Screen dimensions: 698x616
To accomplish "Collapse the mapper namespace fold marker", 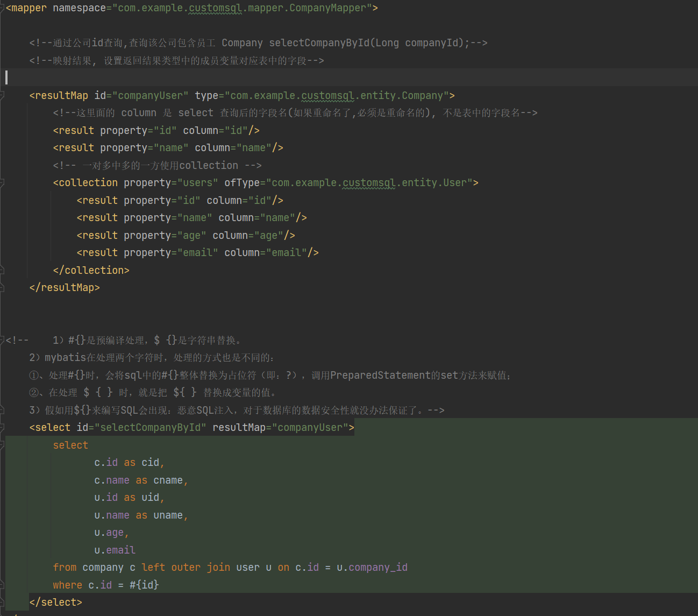I will coord(2,8).
